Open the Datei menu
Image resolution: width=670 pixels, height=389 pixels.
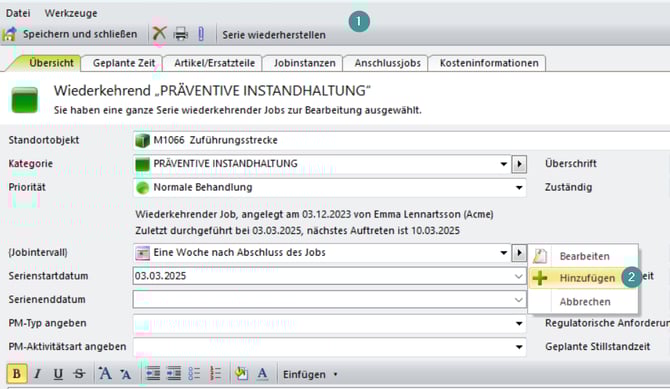tap(18, 13)
